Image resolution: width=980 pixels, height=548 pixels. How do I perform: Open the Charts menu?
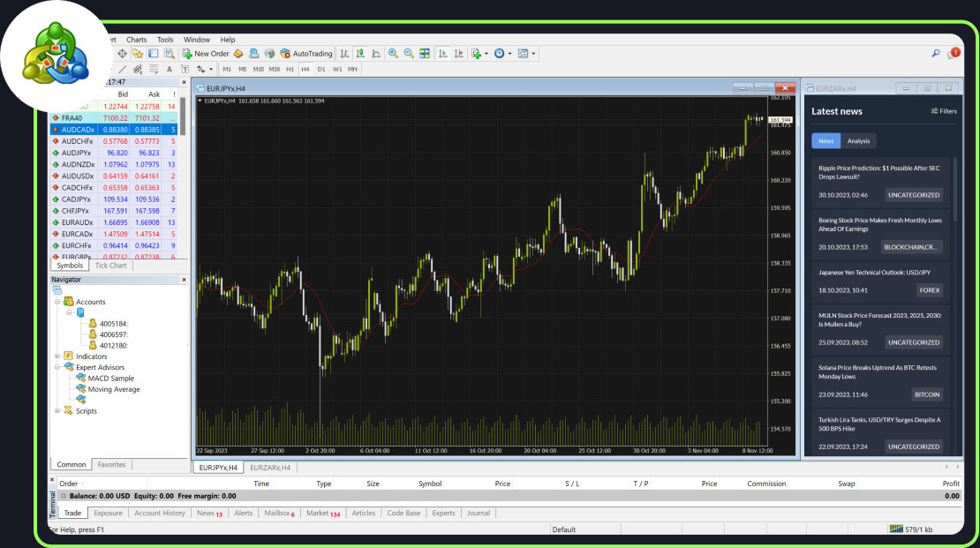tap(137, 39)
